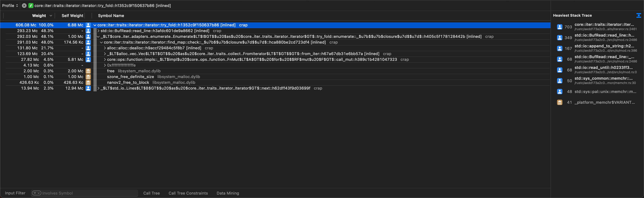
Task: Click the Weight percentage 100.0% value
Action: coord(46,25)
